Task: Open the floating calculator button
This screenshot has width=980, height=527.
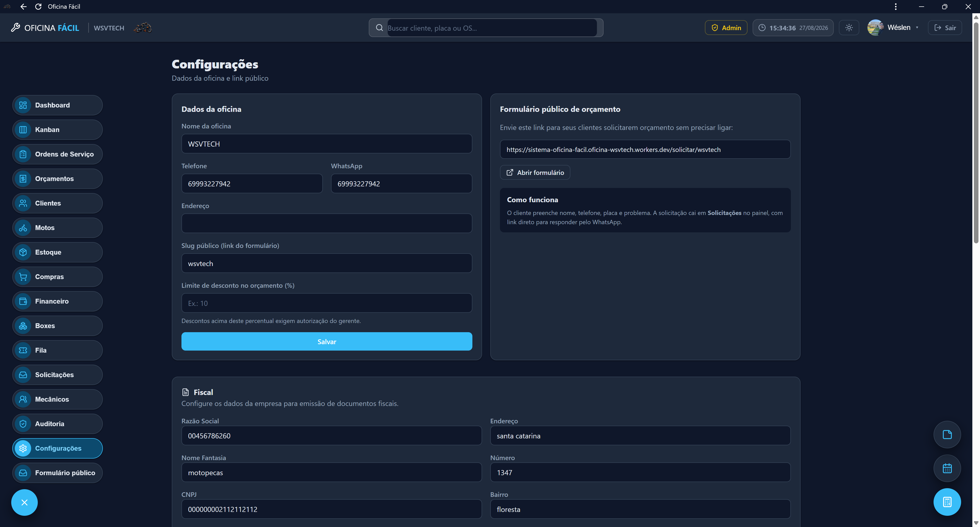Action: pyautogui.click(x=947, y=502)
